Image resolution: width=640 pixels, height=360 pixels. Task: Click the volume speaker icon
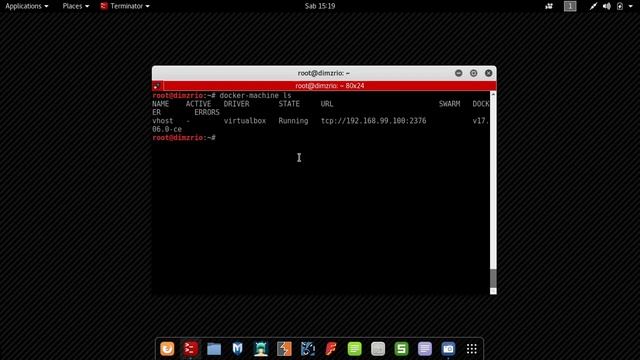pyautogui.click(x=607, y=6)
